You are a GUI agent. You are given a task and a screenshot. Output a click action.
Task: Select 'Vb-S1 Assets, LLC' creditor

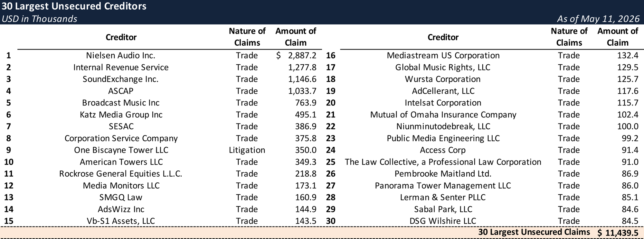click(121, 221)
